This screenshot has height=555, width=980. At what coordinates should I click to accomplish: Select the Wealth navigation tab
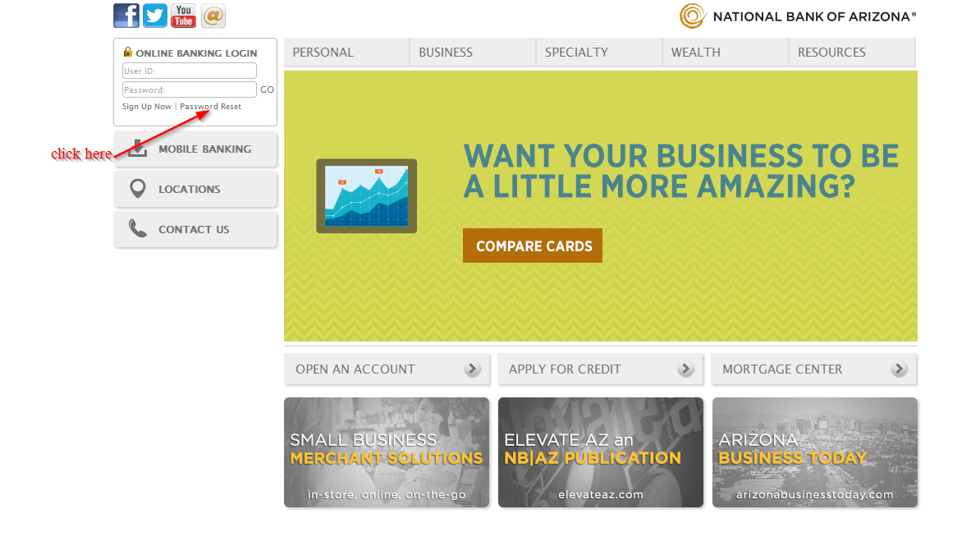click(x=695, y=52)
